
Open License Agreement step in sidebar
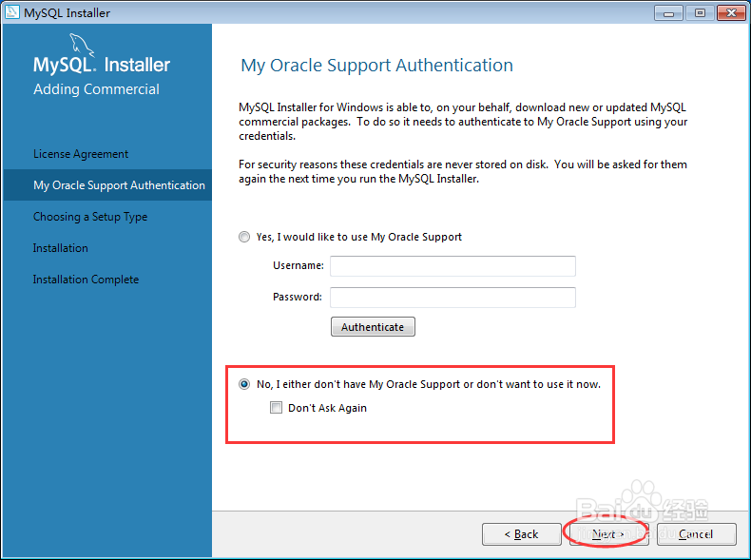pyautogui.click(x=81, y=154)
